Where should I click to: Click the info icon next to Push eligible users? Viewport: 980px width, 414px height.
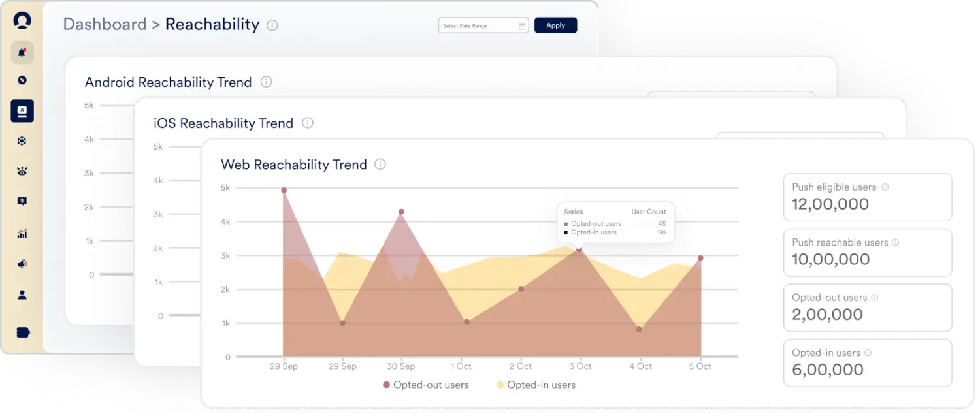point(885,187)
